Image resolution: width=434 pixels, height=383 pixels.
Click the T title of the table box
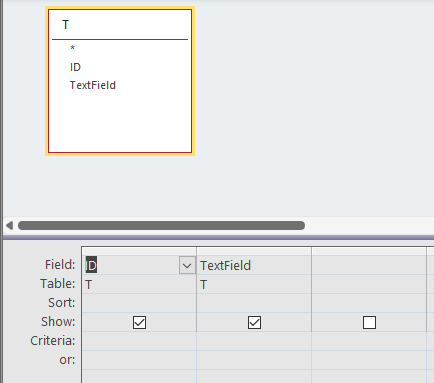66,25
